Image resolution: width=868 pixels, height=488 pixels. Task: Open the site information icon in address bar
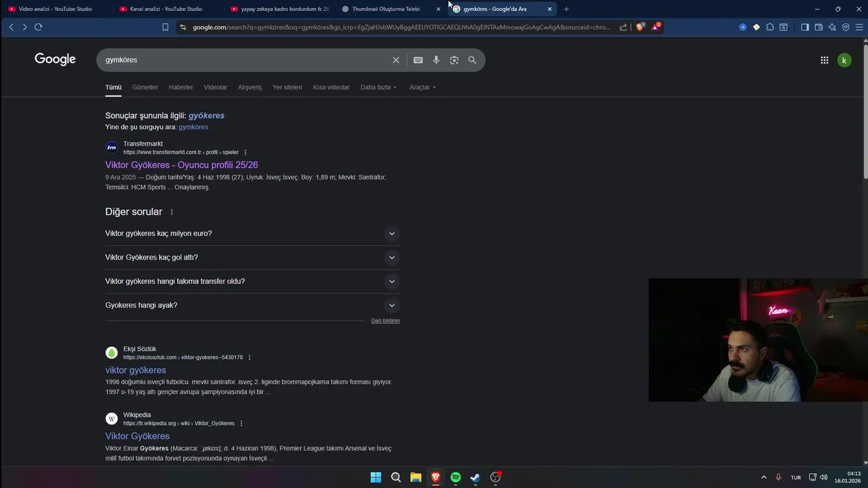(x=182, y=27)
